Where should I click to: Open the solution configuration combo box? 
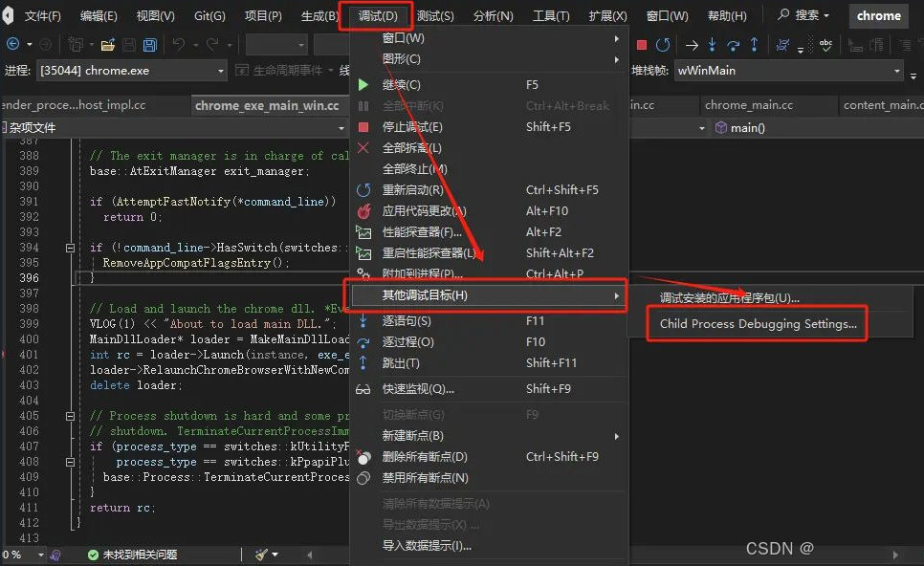pyautogui.click(x=276, y=45)
